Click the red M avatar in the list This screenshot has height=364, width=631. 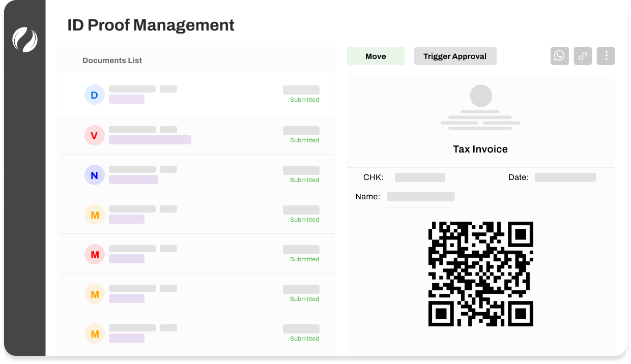pyautogui.click(x=95, y=255)
